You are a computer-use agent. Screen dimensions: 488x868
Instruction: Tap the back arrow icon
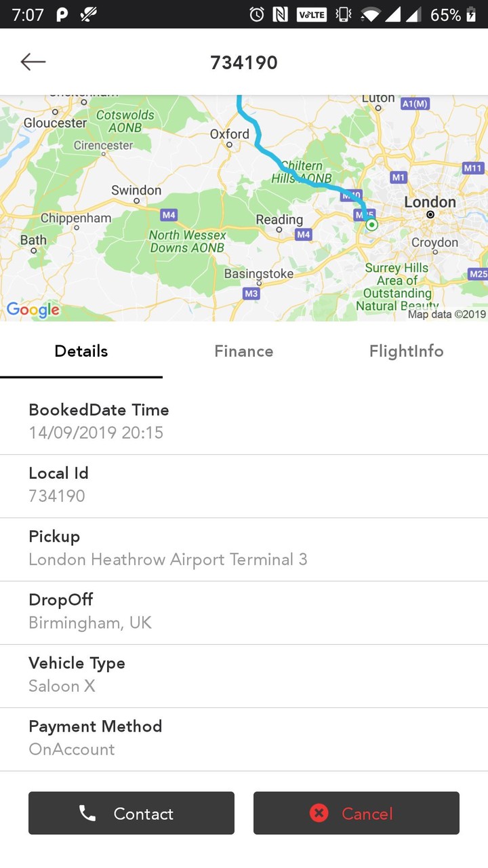click(33, 62)
